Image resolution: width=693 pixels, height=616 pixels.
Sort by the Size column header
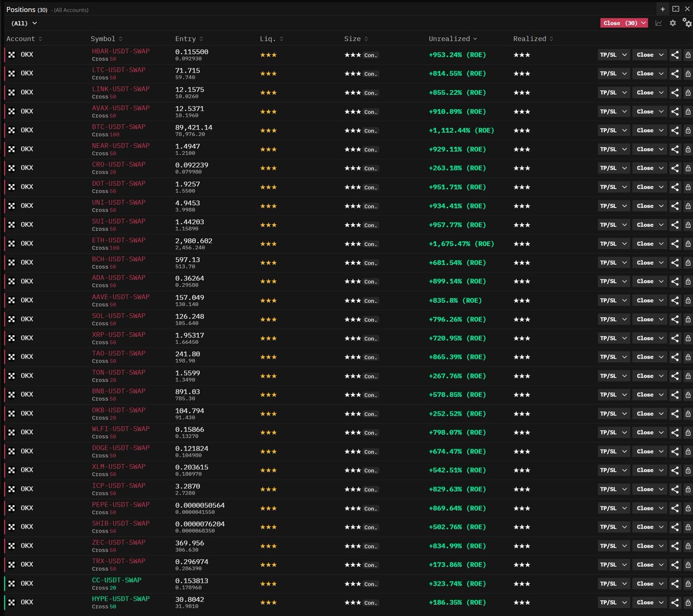356,39
